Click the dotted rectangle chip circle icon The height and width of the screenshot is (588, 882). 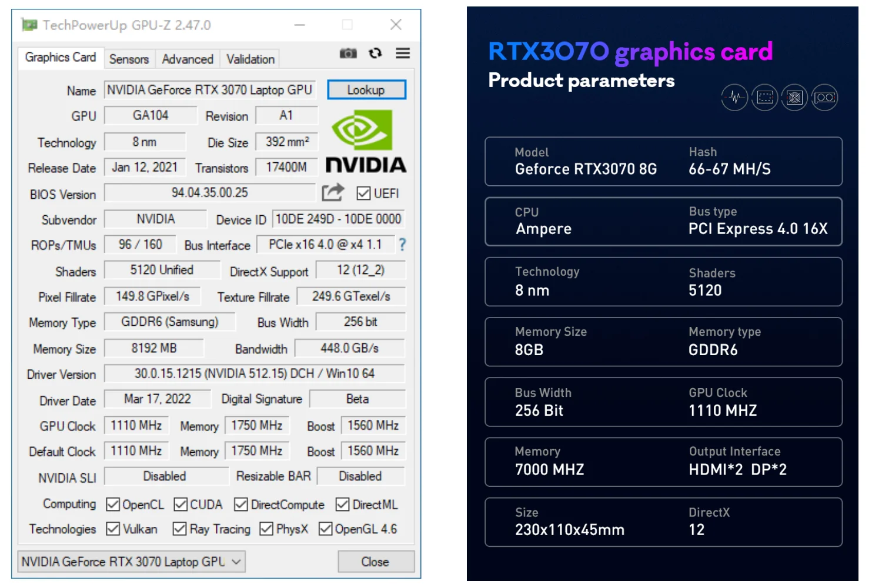pos(765,98)
